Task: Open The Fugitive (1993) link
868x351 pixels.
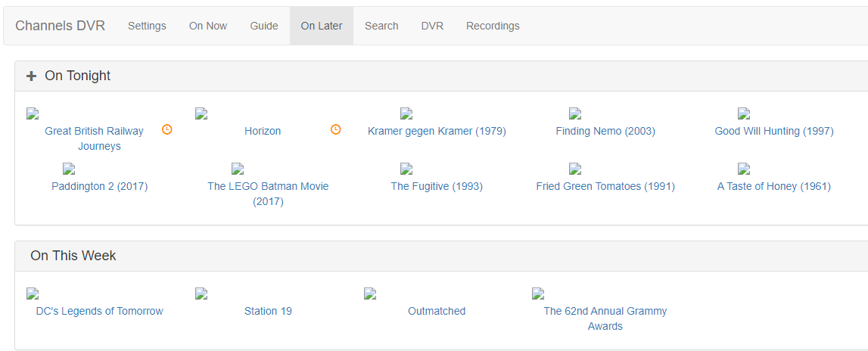Action: click(437, 186)
